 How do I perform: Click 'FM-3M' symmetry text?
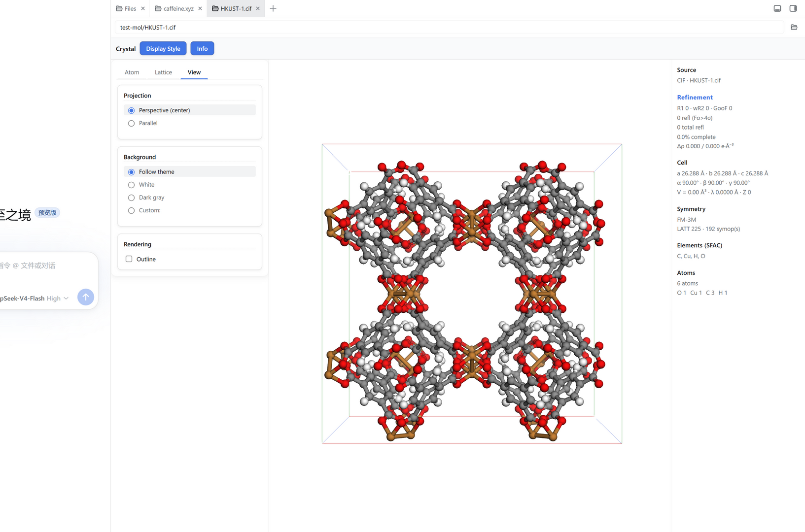(687, 220)
